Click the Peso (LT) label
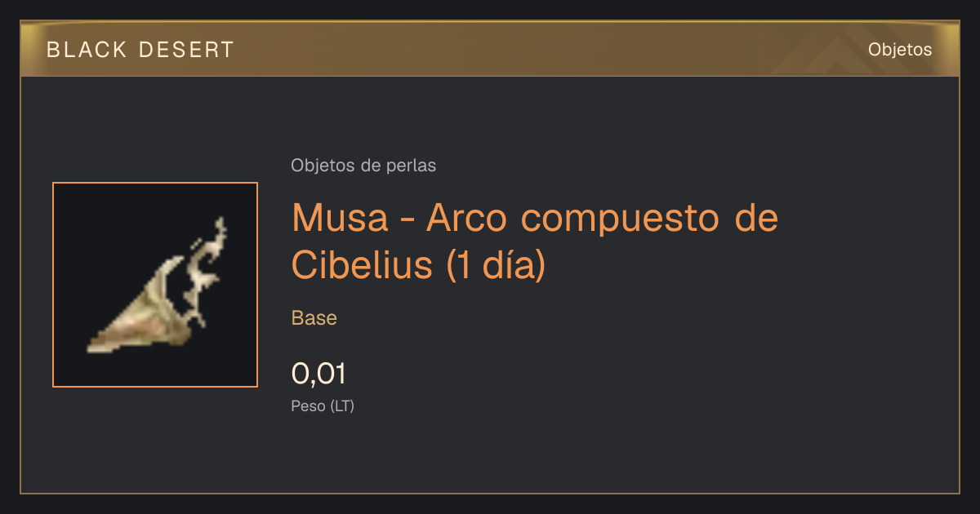Image resolution: width=980 pixels, height=514 pixels. click(323, 405)
